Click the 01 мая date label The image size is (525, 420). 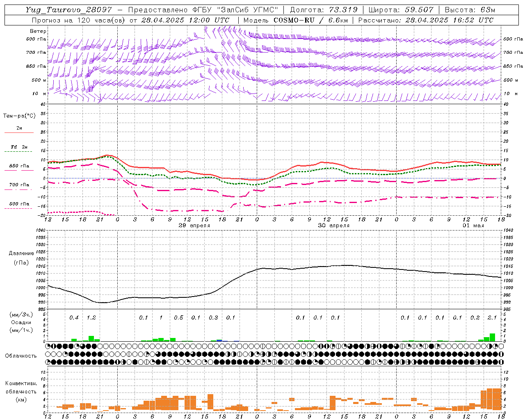tap(473, 226)
